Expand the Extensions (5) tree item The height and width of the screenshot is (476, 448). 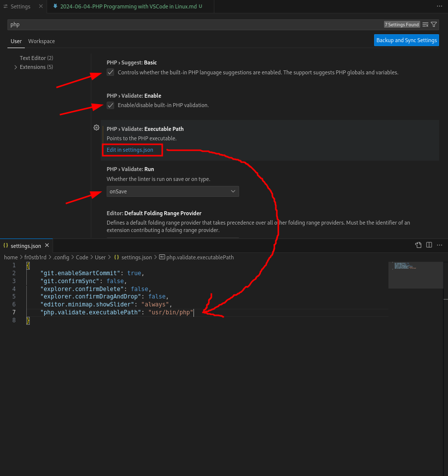[16, 67]
